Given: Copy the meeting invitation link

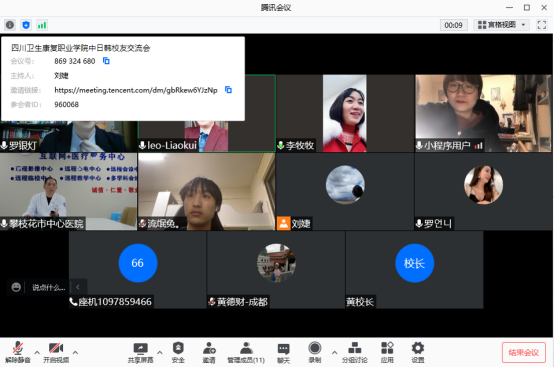Looking at the screenshot, I should pos(228,90).
